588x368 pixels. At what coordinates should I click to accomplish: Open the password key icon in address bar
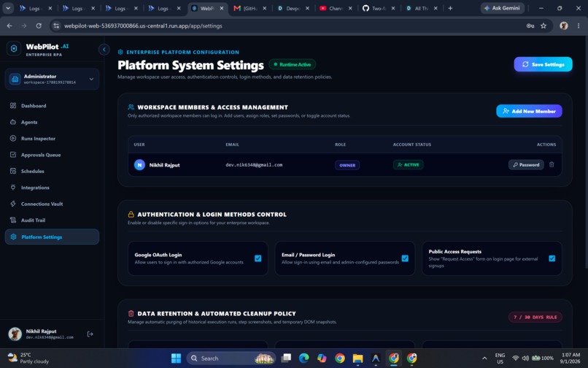530,26
